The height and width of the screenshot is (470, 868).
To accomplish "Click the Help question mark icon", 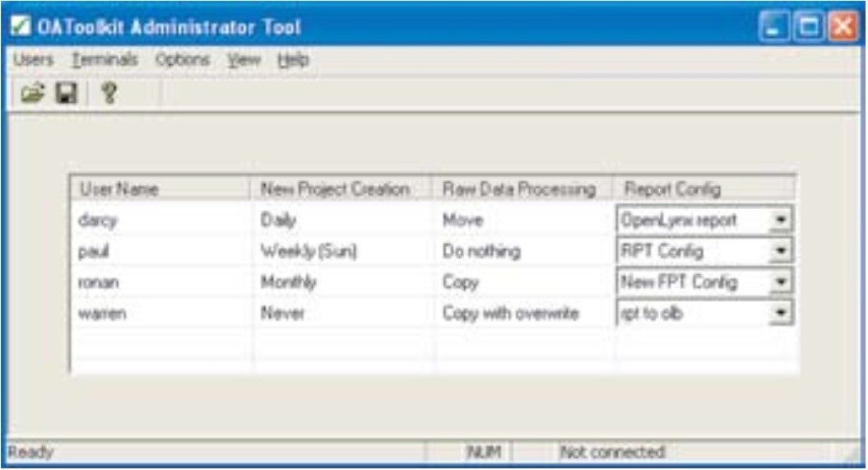I will tap(109, 92).
